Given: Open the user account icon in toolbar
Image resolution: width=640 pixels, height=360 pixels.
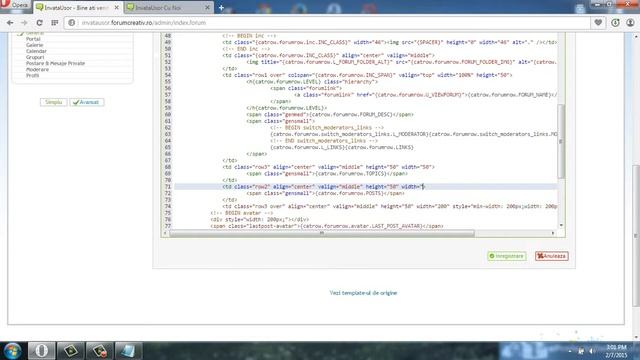Looking at the screenshot, I should click(x=630, y=23).
